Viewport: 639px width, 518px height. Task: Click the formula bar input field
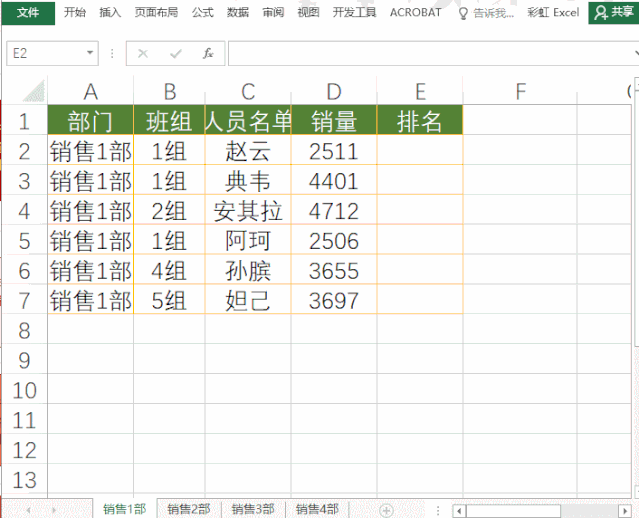pyautogui.click(x=431, y=53)
